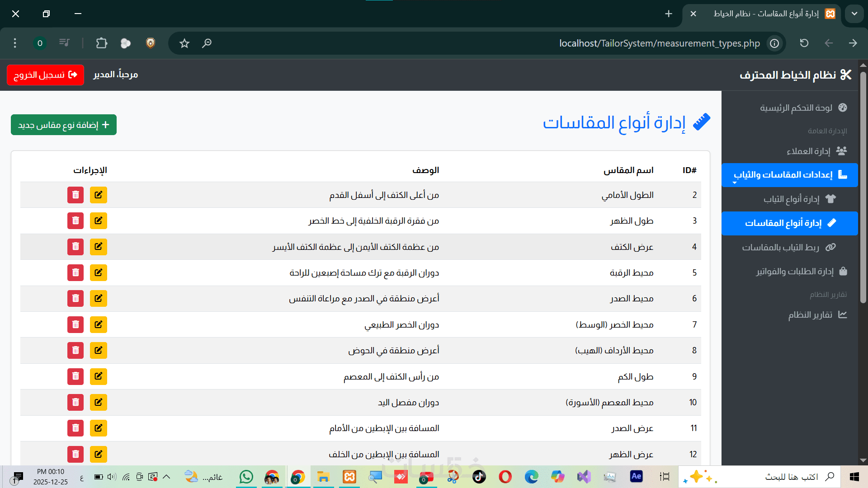868x488 pixels.
Task: Open the browser three-dot menu
Action: 15,43
